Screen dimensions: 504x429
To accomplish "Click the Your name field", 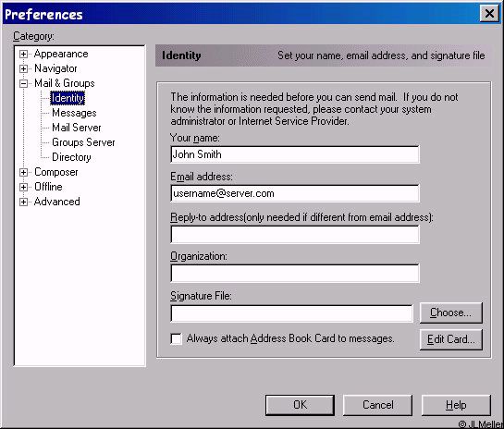I will (295, 154).
